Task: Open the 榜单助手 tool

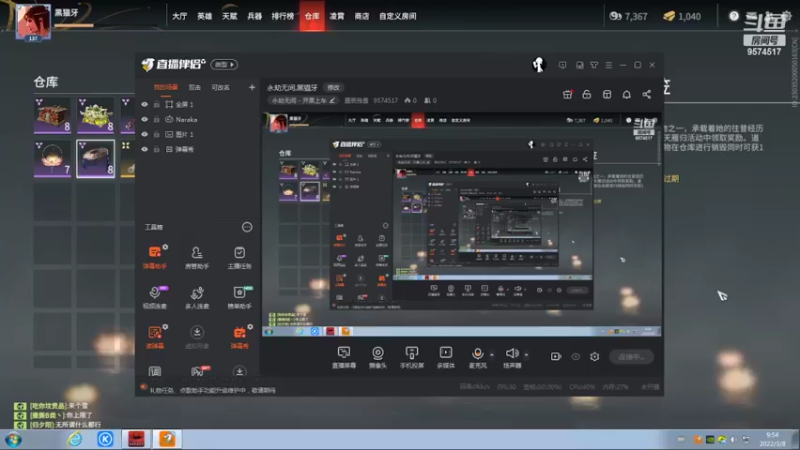Action: [x=239, y=297]
